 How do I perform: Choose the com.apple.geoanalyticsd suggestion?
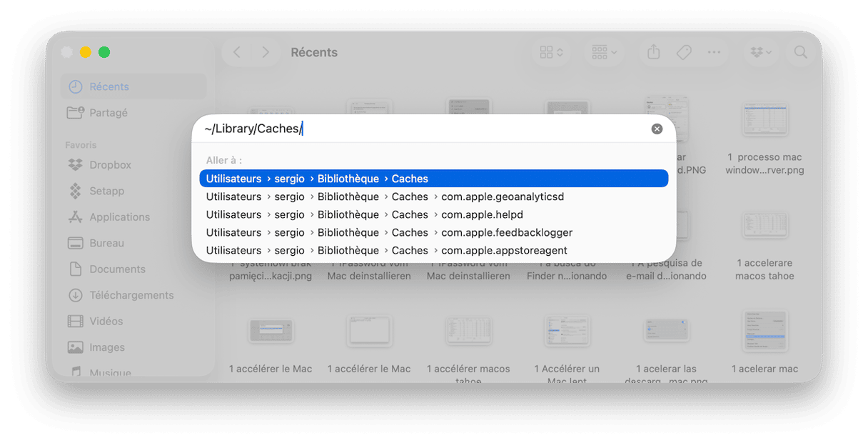point(434,196)
